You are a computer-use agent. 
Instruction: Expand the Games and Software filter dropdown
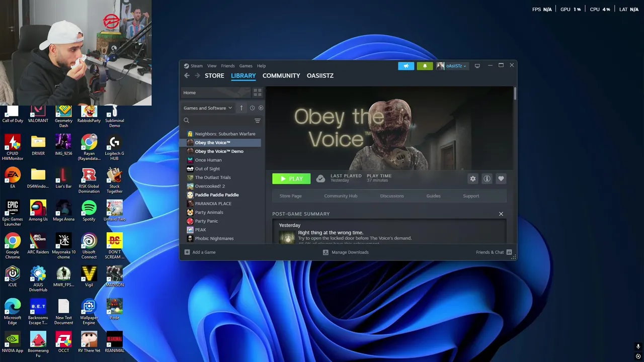(208, 108)
